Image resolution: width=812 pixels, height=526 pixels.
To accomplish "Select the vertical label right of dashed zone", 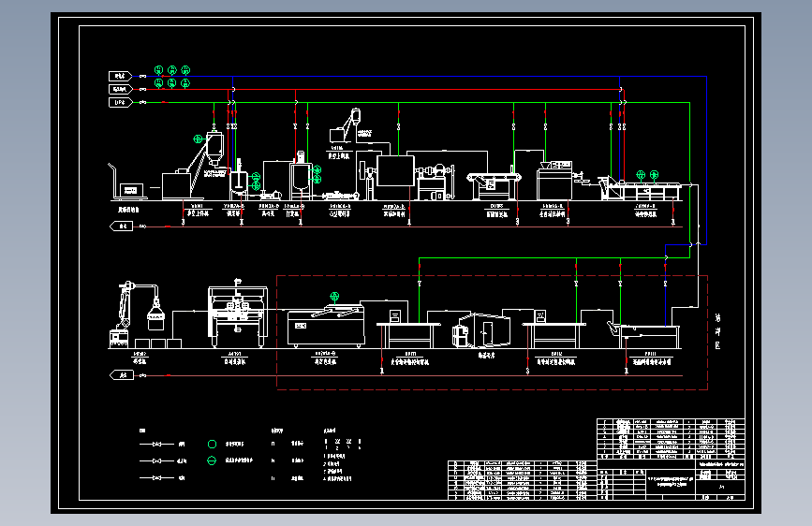I will [x=717, y=331].
